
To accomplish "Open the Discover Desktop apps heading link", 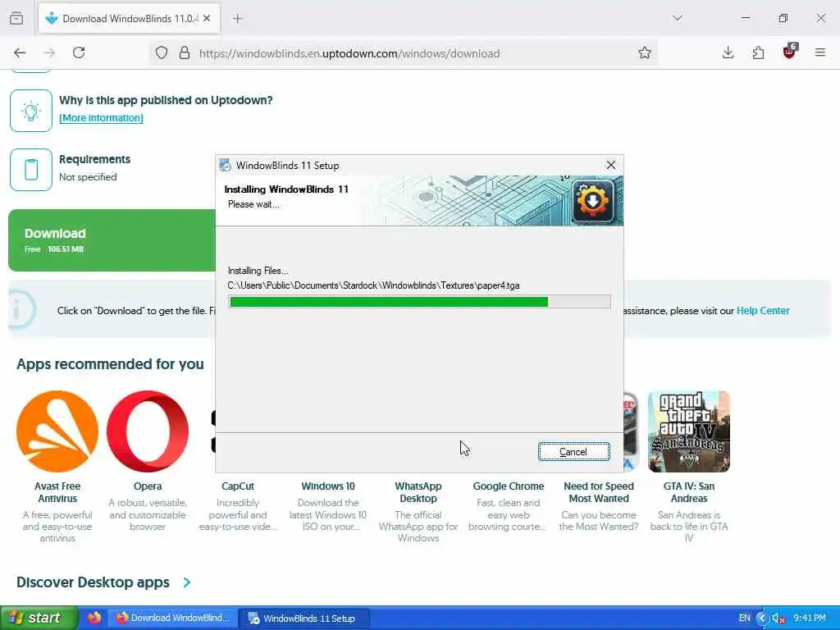I will click(93, 582).
